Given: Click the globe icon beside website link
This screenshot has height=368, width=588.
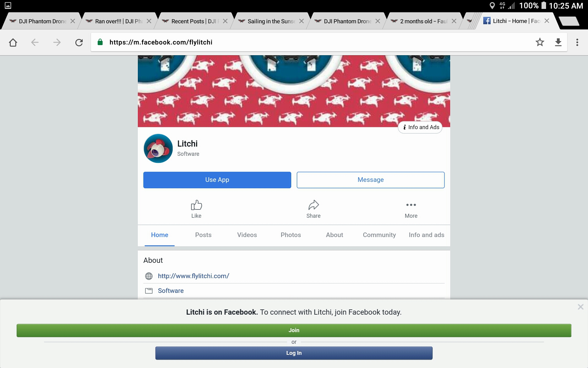Looking at the screenshot, I should click(x=149, y=276).
